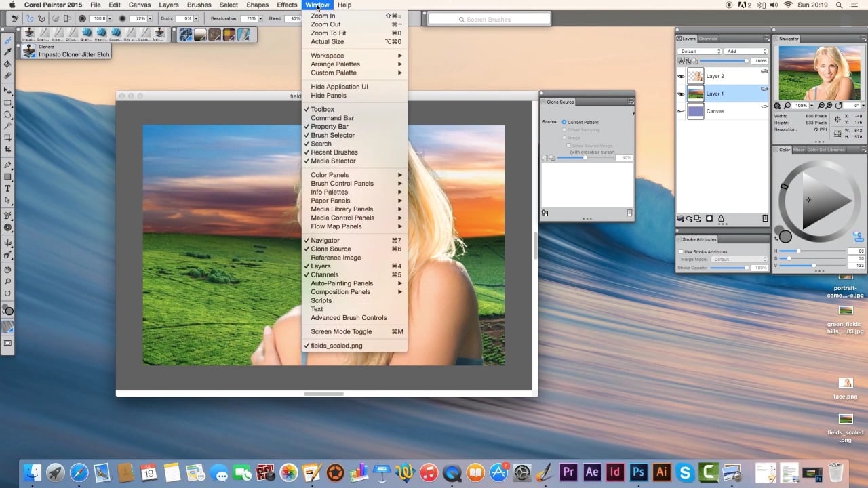The height and width of the screenshot is (488, 868).
Task: Select the Pen tool in the toolbox
Action: tap(8, 165)
